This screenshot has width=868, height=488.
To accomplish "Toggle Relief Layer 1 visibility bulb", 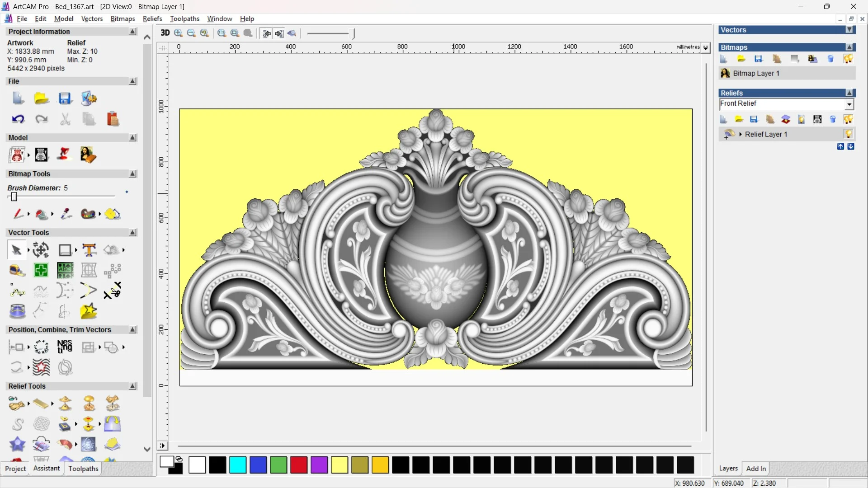I will pos(848,134).
